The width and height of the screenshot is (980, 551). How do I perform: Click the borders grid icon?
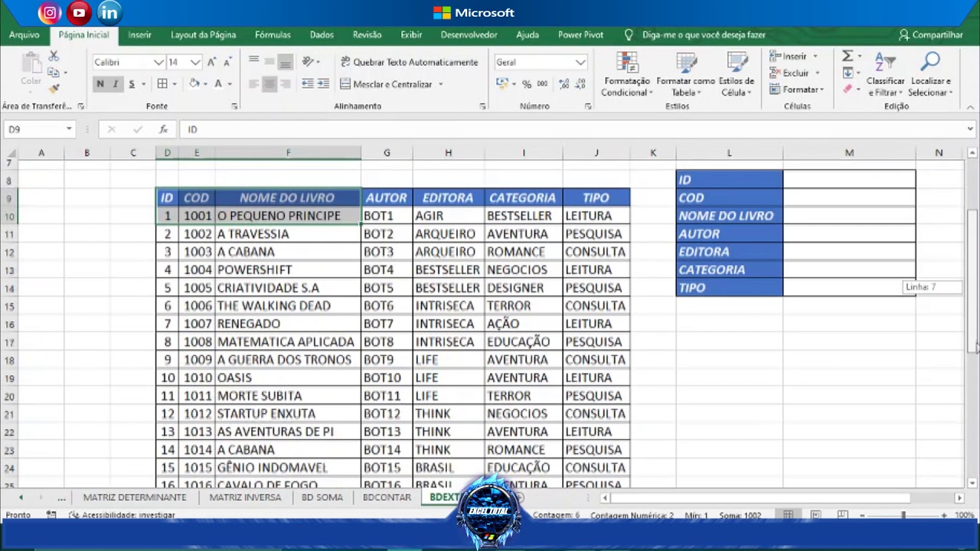point(162,84)
